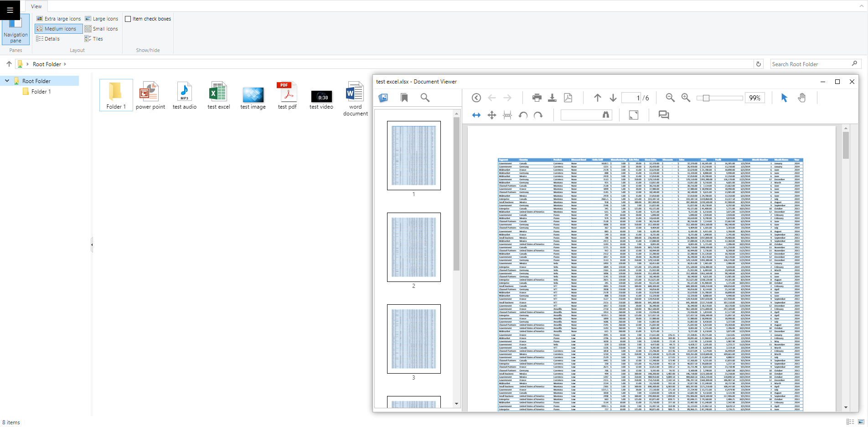Fit document to width

(476, 115)
